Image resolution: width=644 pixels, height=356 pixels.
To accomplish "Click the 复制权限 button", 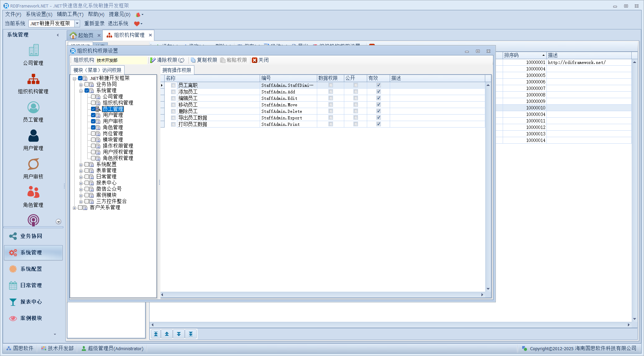I will (x=204, y=60).
